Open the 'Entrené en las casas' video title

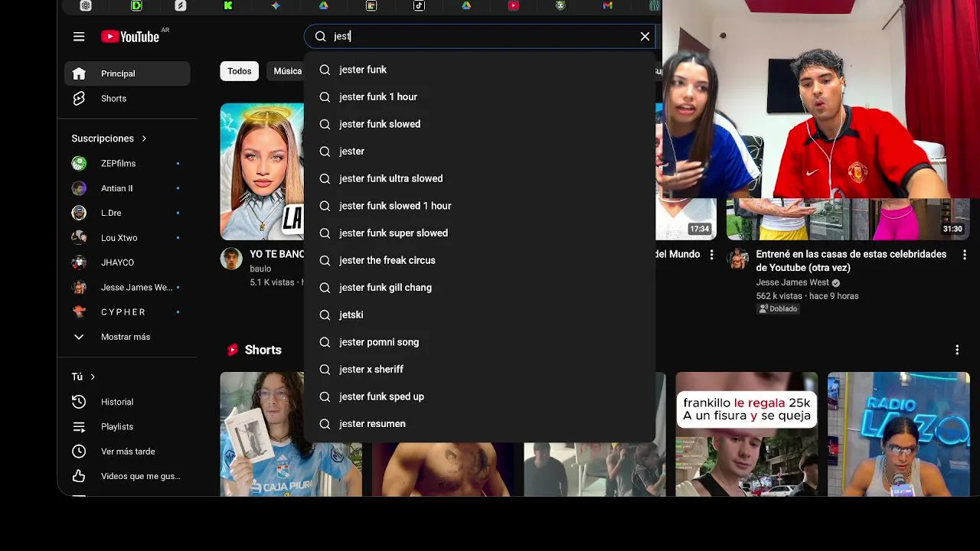(x=851, y=261)
